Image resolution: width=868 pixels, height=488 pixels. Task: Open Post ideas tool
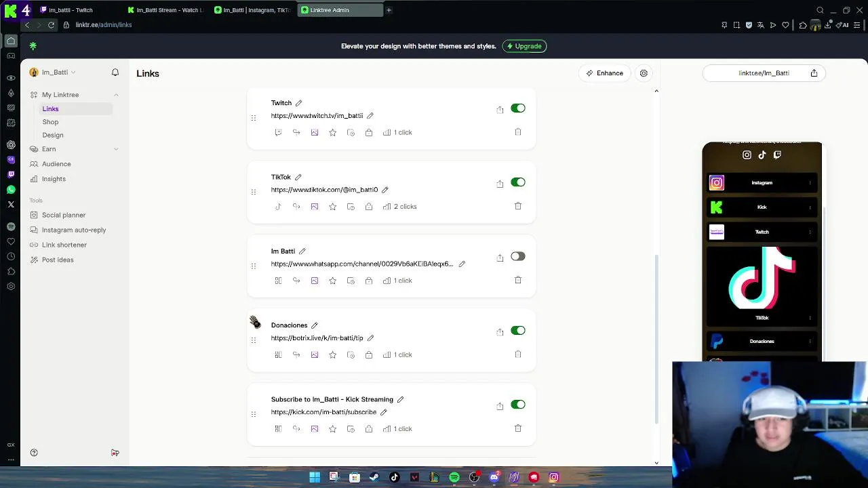[x=58, y=260]
